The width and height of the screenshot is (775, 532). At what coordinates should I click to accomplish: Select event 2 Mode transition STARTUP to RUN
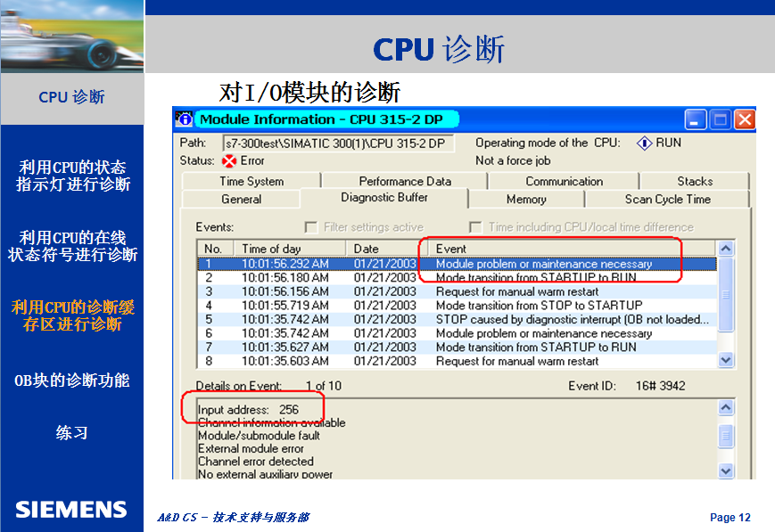click(x=458, y=278)
